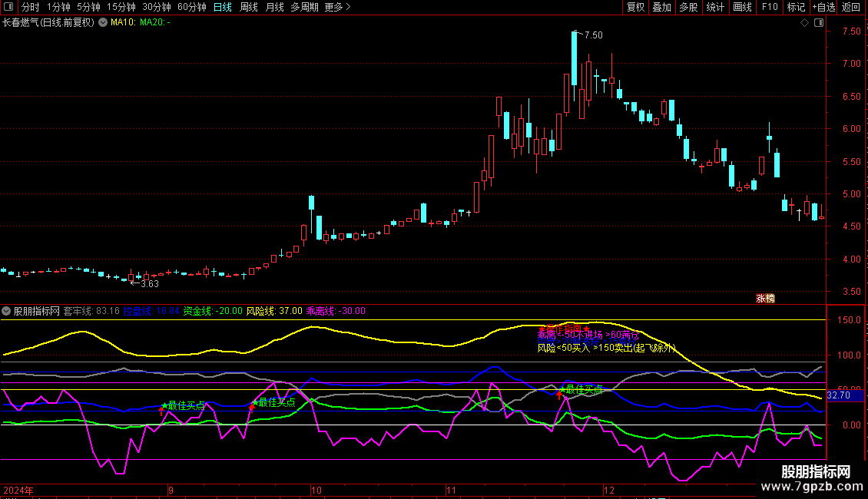This screenshot has height=499, width=868.
Task: Select the 周线 weekly timeframe
Action: pyautogui.click(x=249, y=8)
